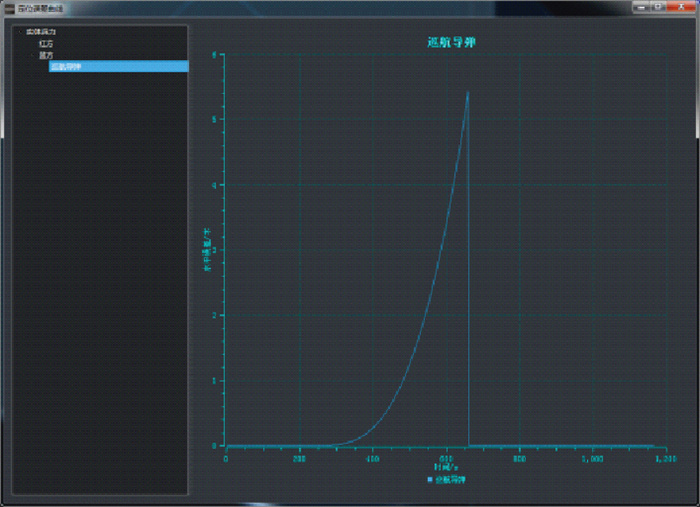The height and width of the screenshot is (507, 700).
Task: Click the cyan legend marker square
Action: (429, 481)
